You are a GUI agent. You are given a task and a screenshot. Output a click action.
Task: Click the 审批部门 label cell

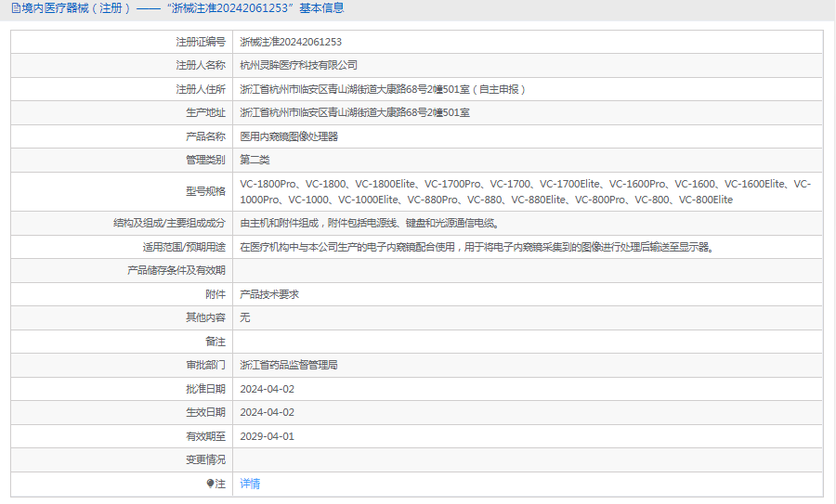[122, 365]
